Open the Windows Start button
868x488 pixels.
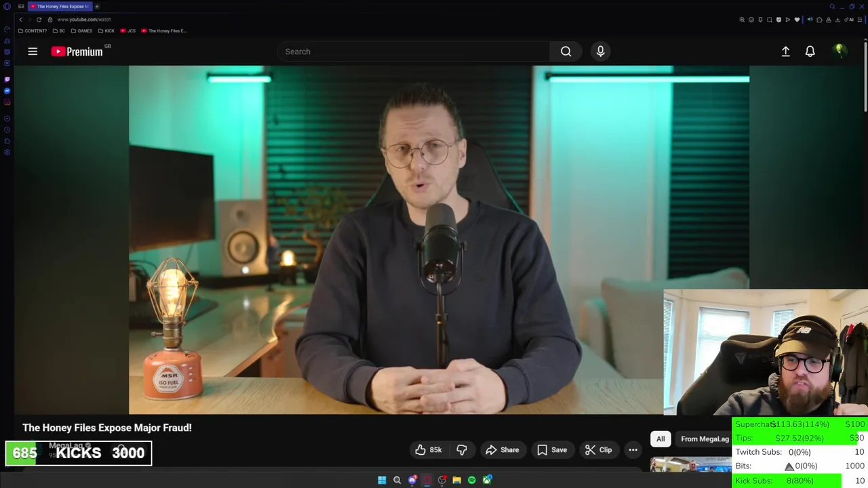[x=382, y=480]
